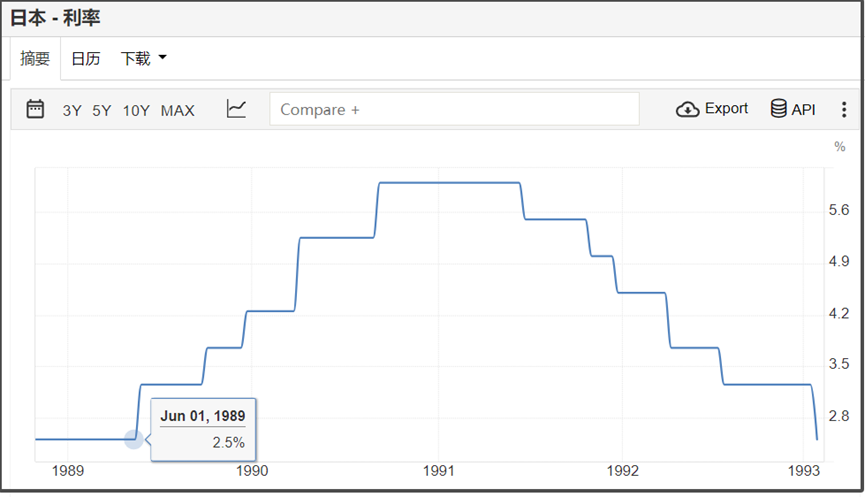Click the Export text label
The width and height of the screenshot is (865, 497).
(x=726, y=109)
